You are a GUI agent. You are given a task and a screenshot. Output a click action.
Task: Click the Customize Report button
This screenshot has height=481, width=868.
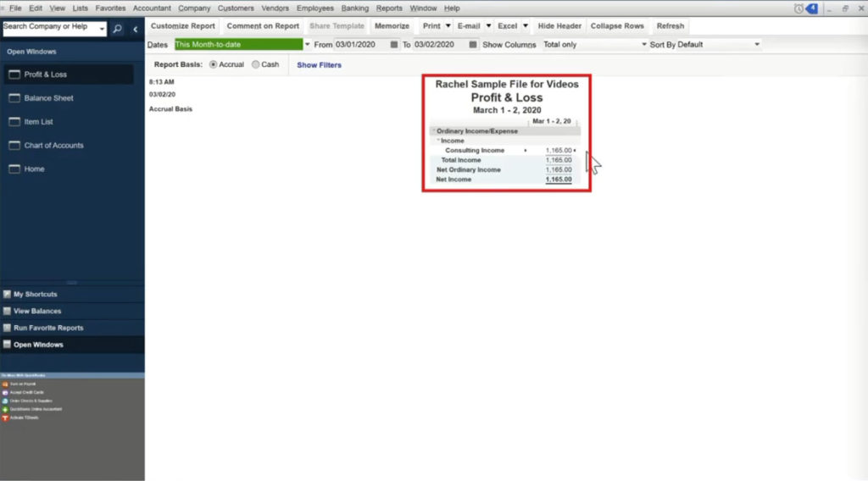(183, 26)
